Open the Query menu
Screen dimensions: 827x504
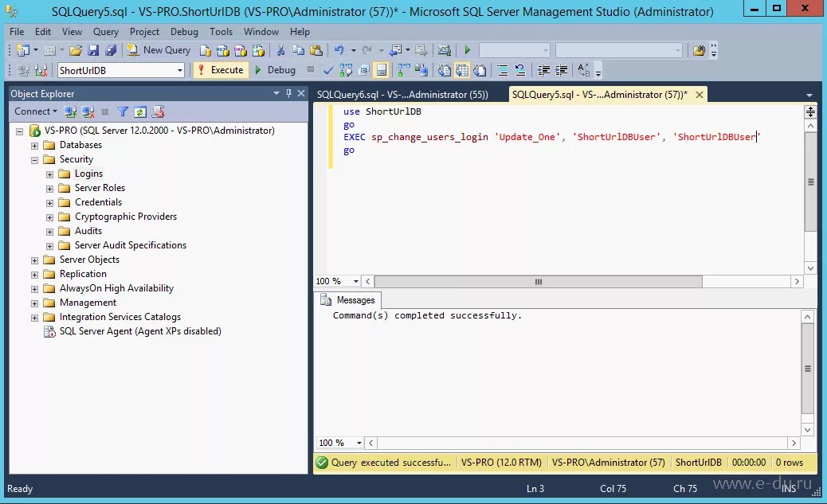(105, 32)
